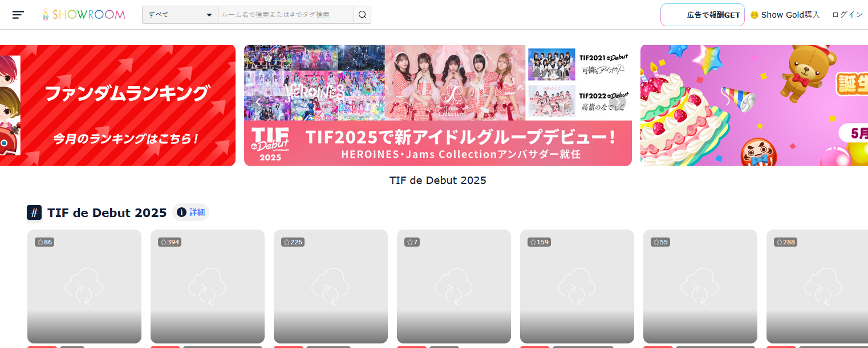The width and height of the screenshot is (868, 348).
Task: Click the ☆226 follower badge
Action: (x=293, y=242)
